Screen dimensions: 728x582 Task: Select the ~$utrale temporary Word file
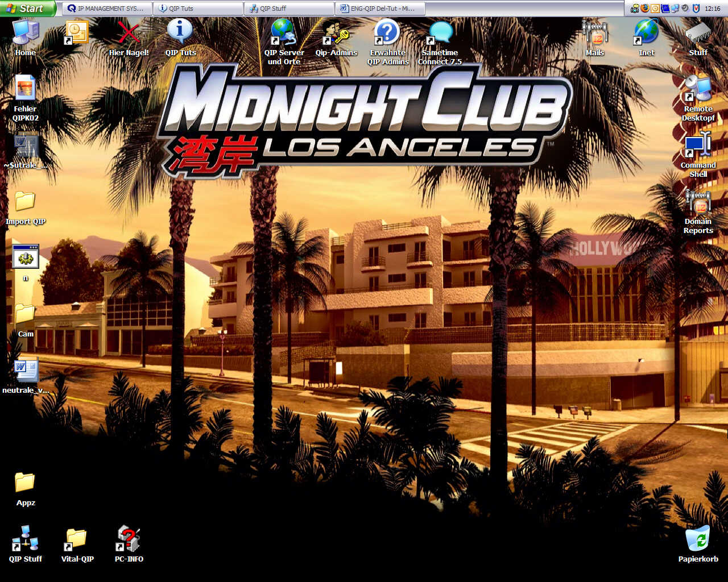click(x=26, y=151)
